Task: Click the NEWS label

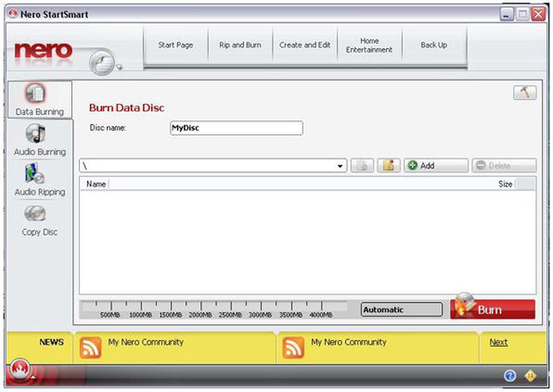Action: (x=51, y=342)
